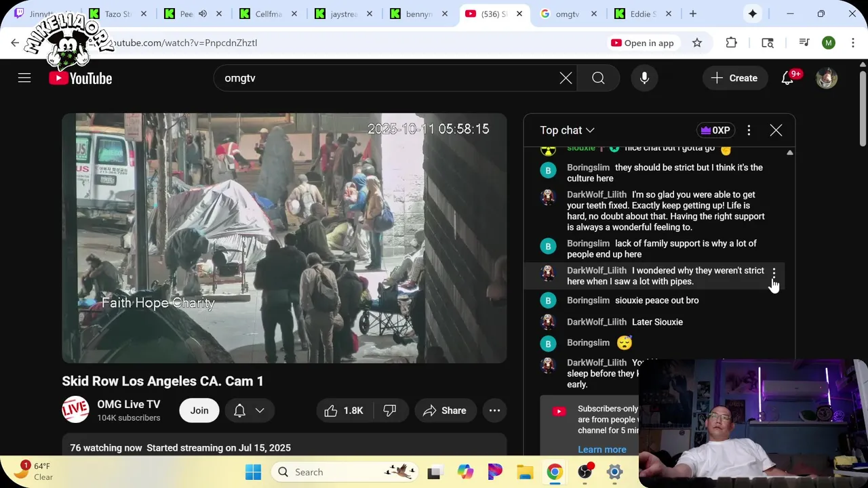This screenshot has height=488, width=868.
Task: Click the video title Skid Row Los Angeles
Action: click(163, 381)
